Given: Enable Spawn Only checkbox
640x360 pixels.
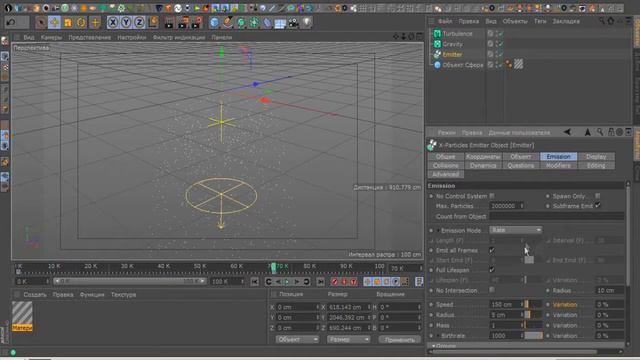Looking at the screenshot, I should click(x=598, y=196).
